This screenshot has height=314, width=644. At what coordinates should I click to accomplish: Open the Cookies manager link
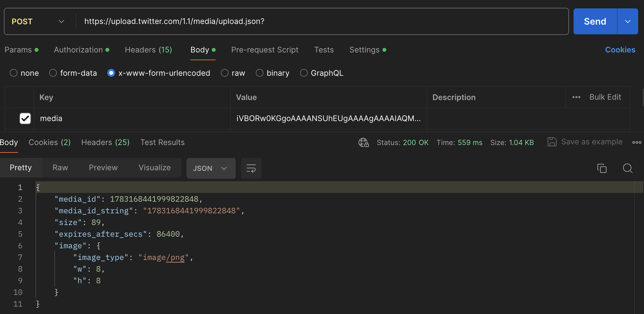click(x=620, y=50)
